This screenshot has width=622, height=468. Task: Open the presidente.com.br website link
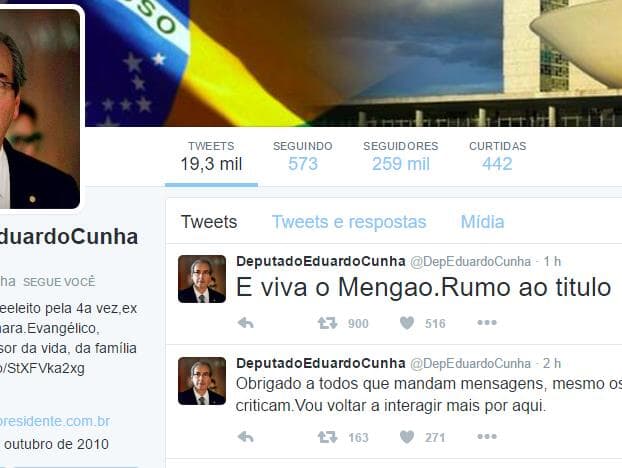(x=55, y=421)
